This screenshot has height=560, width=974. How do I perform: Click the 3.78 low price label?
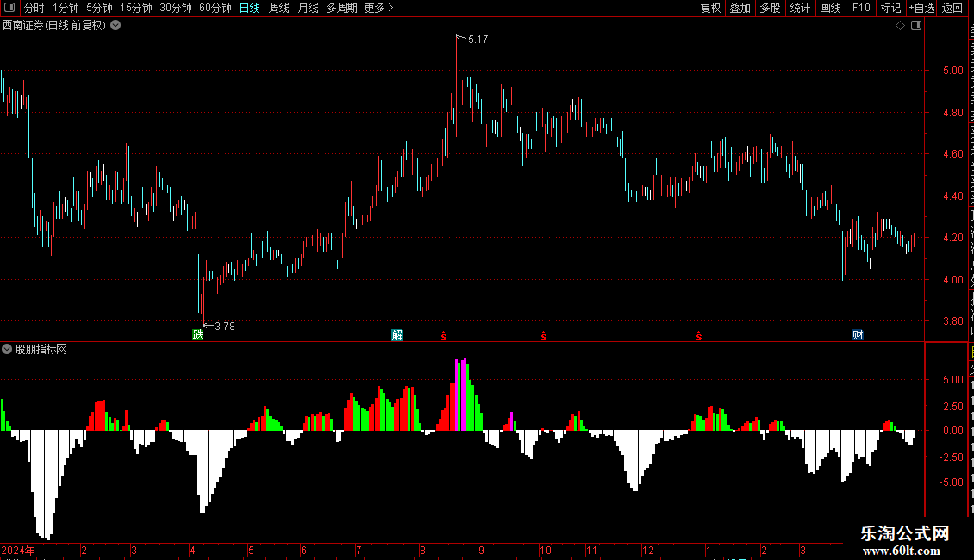[225, 326]
